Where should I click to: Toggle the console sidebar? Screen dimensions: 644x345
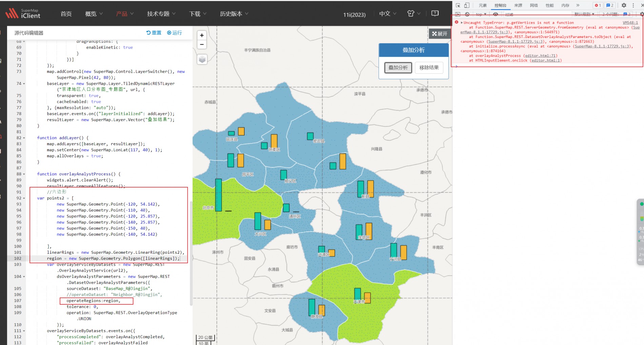[458, 14]
